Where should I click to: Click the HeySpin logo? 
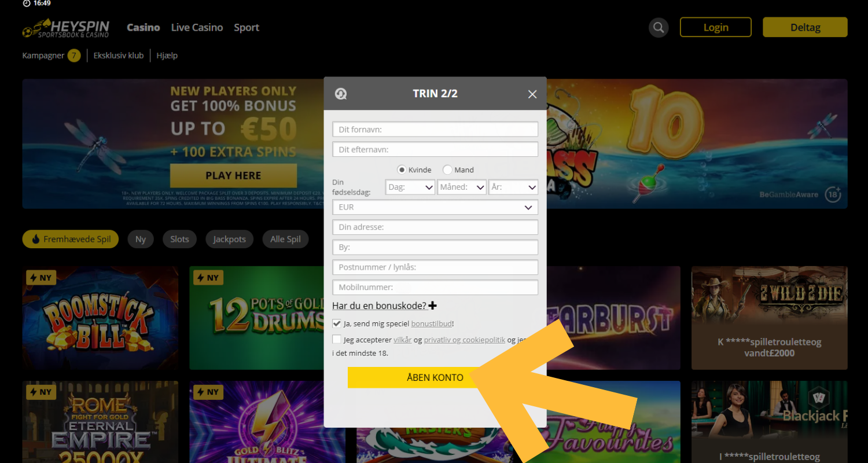(66, 28)
